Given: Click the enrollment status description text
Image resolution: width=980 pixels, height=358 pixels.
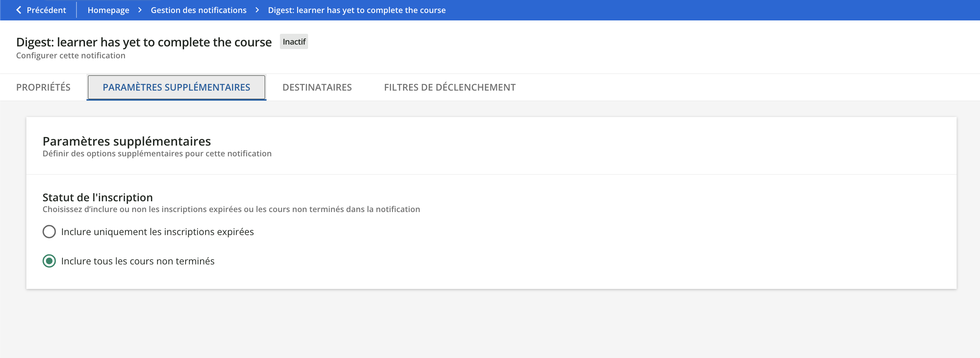Looking at the screenshot, I should pyautogui.click(x=231, y=209).
